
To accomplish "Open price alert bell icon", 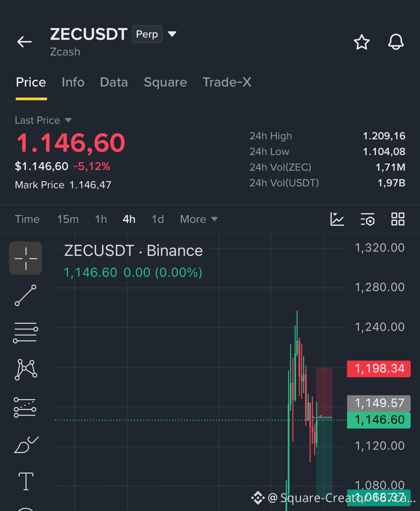I will tap(396, 42).
